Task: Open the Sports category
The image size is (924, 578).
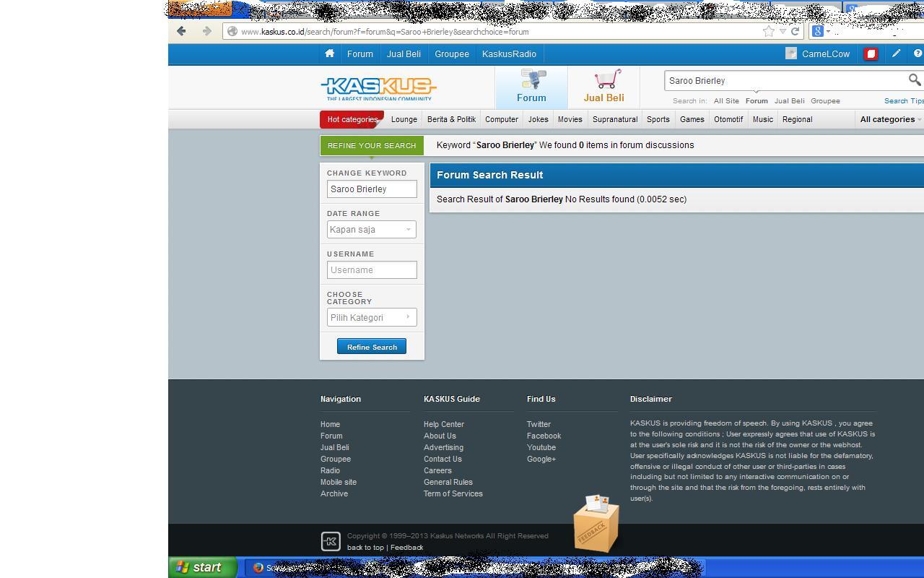Action: point(658,119)
